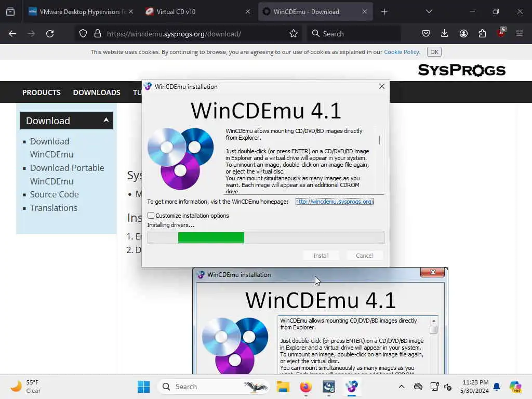Open the Firefox account icon
This screenshot has height=399, width=532.
(463, 34)
